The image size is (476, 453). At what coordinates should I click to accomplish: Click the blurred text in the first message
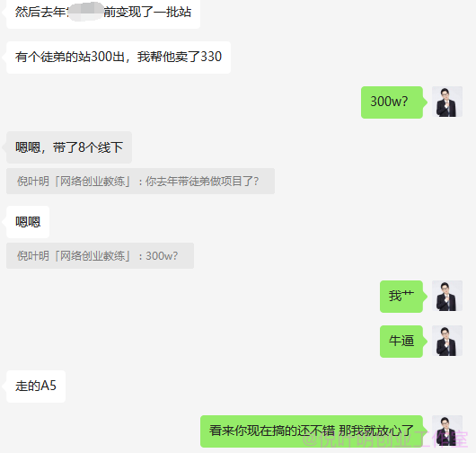click(x=84, y=12)
